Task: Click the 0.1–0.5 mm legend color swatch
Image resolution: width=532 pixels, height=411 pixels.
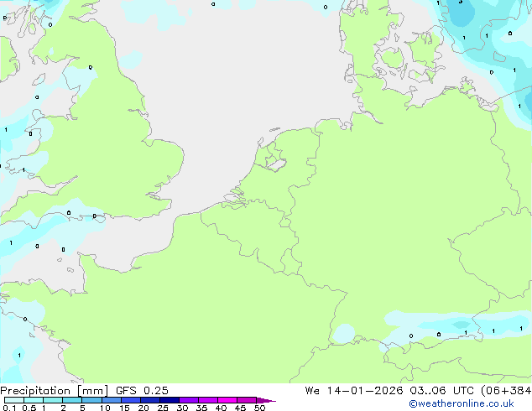Action: (x=14, y=400)
